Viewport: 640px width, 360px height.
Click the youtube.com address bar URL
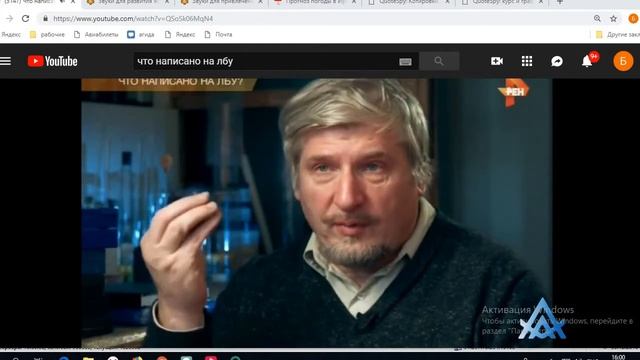pos(133,19)
